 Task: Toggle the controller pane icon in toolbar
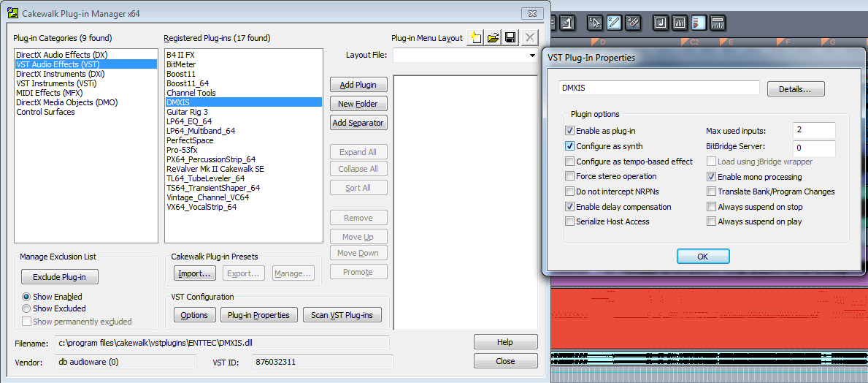[x=718, y=23]
